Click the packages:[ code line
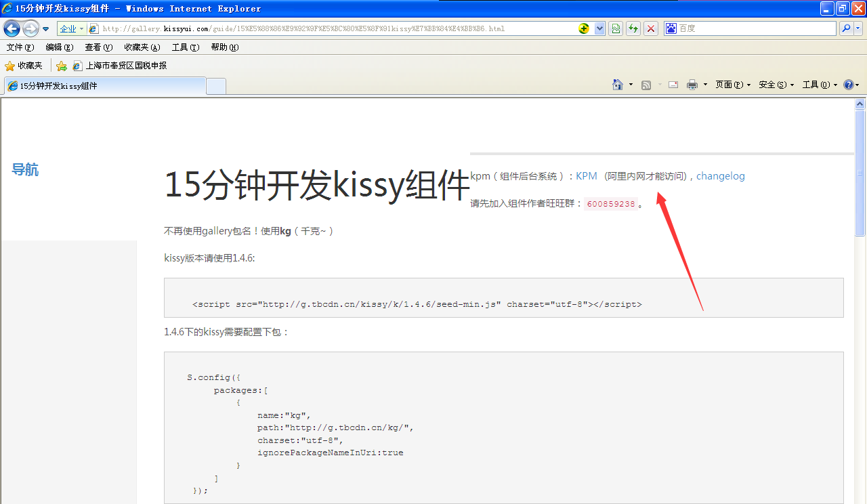The width and height of the screenshot is (867, 504). coord(241,390)
